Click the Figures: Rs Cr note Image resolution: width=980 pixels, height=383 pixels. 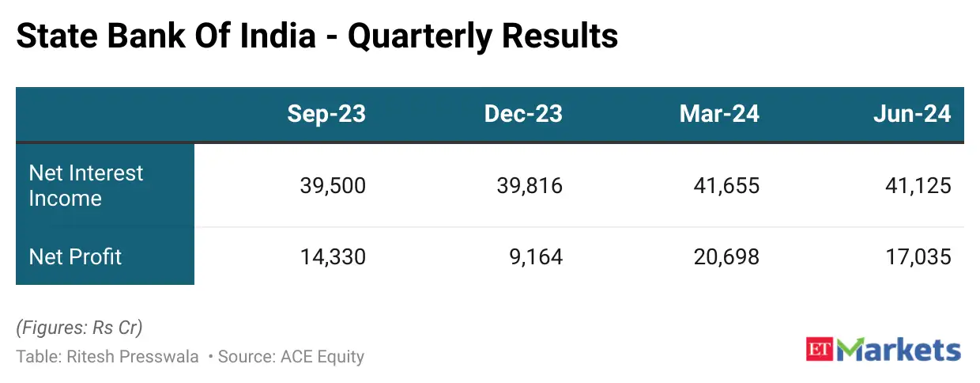point(79,327)
